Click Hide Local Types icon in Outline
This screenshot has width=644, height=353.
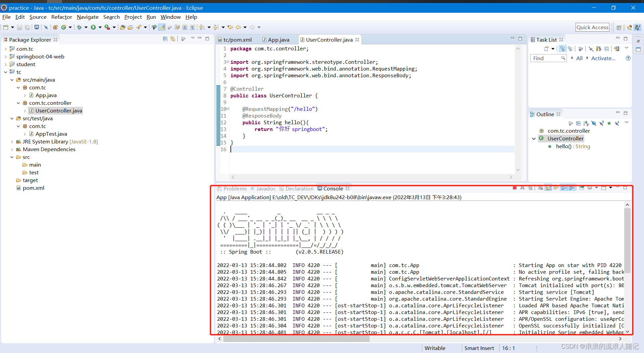617,123
